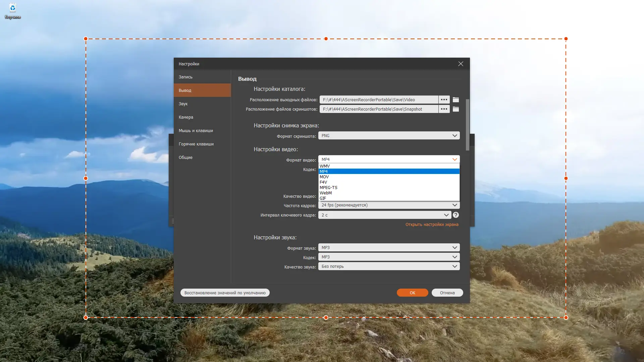Open the screenshot files folder icon
This screenshot has height=362, width=644.
coord(455,109)
